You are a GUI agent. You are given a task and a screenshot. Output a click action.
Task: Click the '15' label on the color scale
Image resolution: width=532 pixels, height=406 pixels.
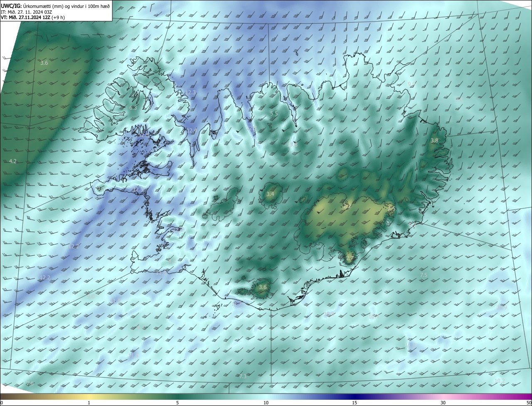[355, 403]
